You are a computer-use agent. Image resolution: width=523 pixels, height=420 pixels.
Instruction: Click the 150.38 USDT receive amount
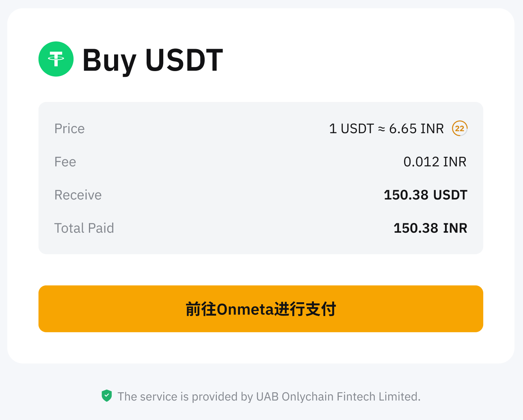point(425,195)
